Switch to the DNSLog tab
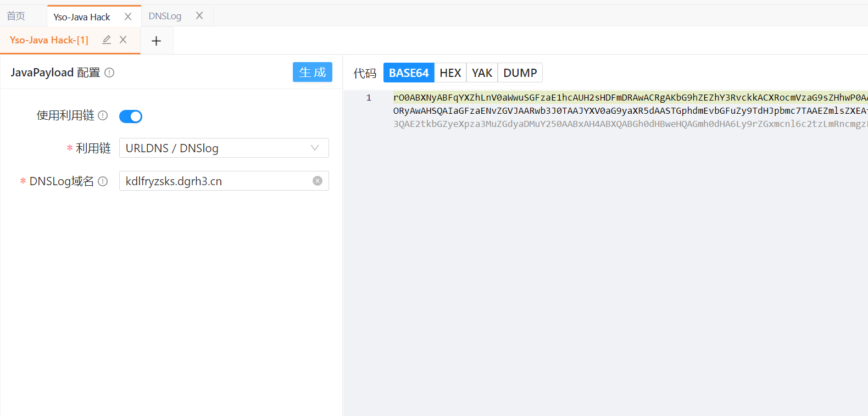 click(x=165, y=16)
